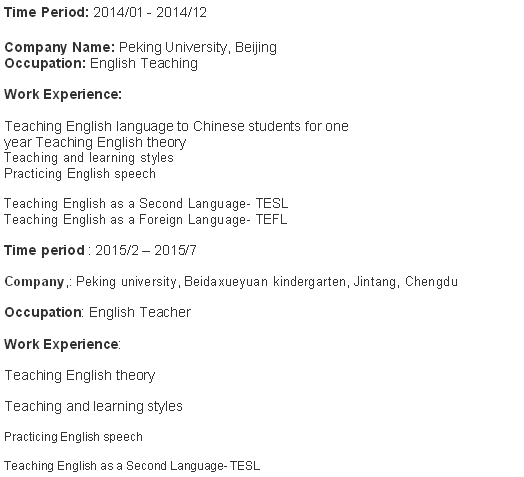Click 'Beidaxueyuan kindergarten' company text
This screenshot has height=477, width=524.
265,282
